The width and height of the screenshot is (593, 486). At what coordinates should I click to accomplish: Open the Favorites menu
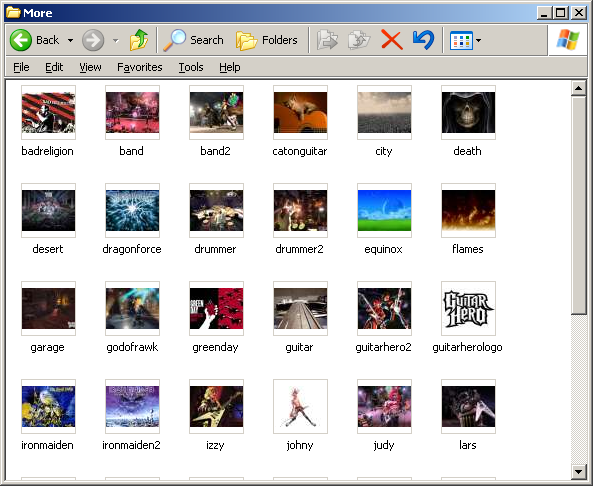point(140,67)
